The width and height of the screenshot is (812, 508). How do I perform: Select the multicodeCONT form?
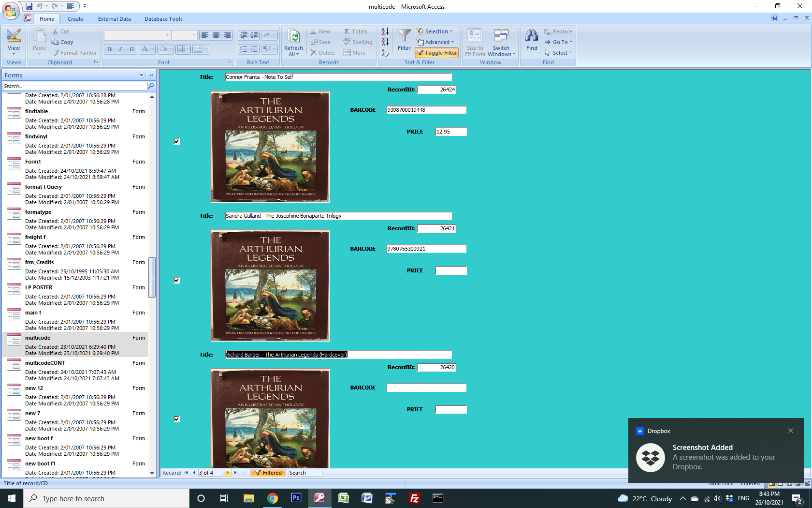click(x=75, y=369)
